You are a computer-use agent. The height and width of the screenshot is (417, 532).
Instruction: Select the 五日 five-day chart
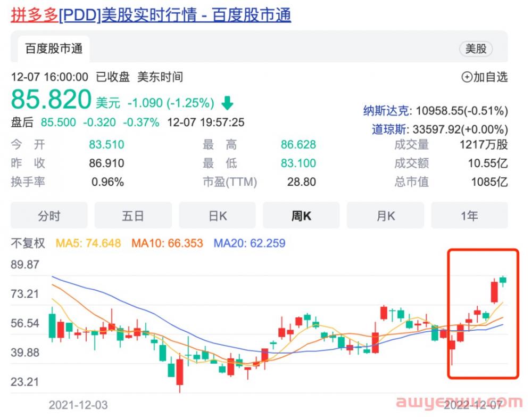(x=133, y=216)
